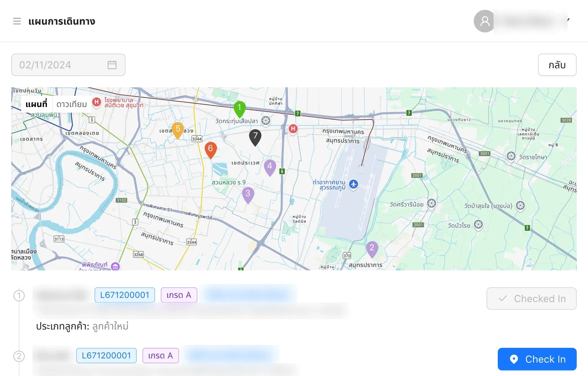Click step number 2 timeline marker
The width and height of the screenshot is (588, 376).
point(19,356)
